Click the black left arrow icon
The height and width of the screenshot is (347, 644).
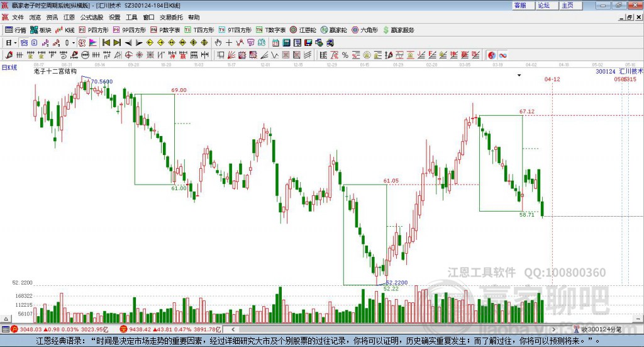pos(128,43)
